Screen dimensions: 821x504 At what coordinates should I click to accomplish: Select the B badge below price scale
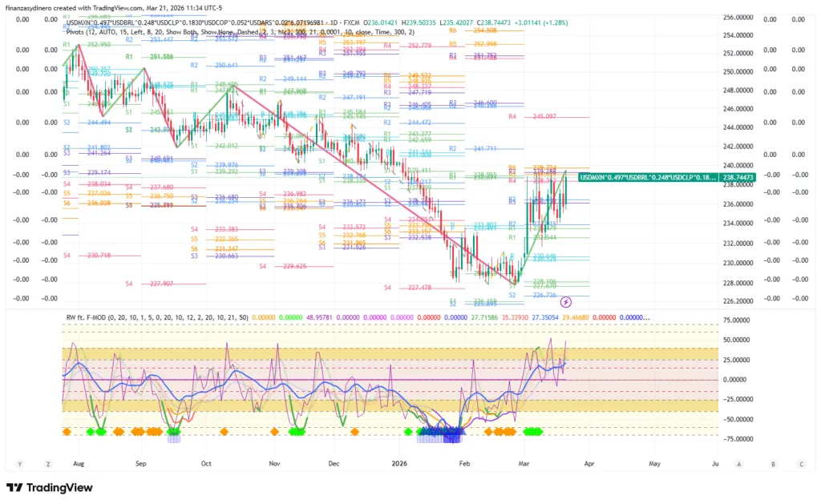(773, 464)
